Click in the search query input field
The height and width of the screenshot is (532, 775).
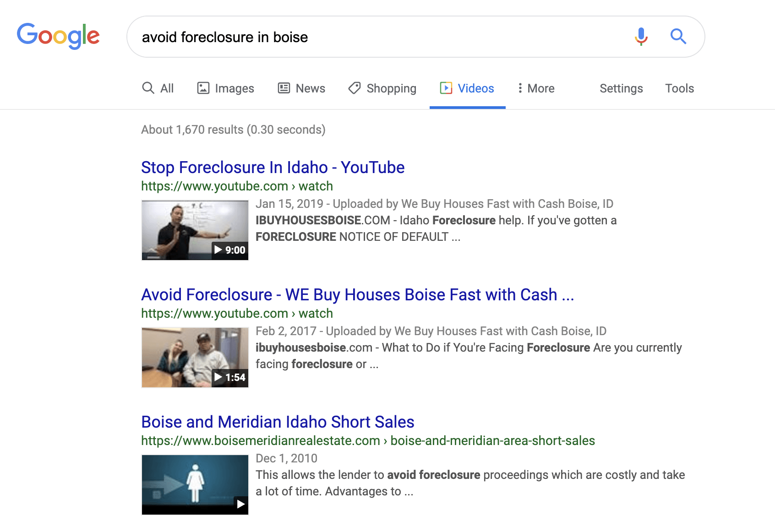click(x=376, y=37)
